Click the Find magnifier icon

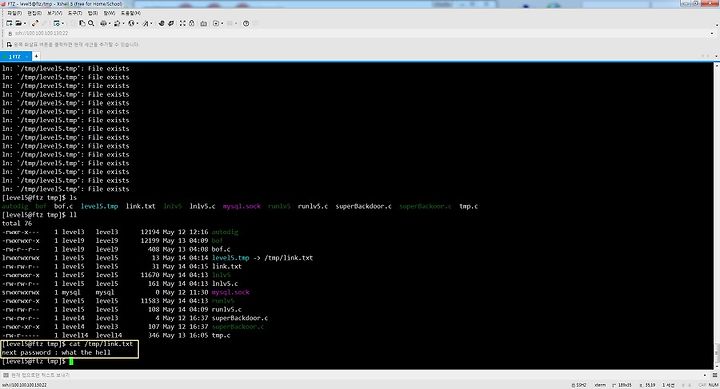tap(91, 23)
